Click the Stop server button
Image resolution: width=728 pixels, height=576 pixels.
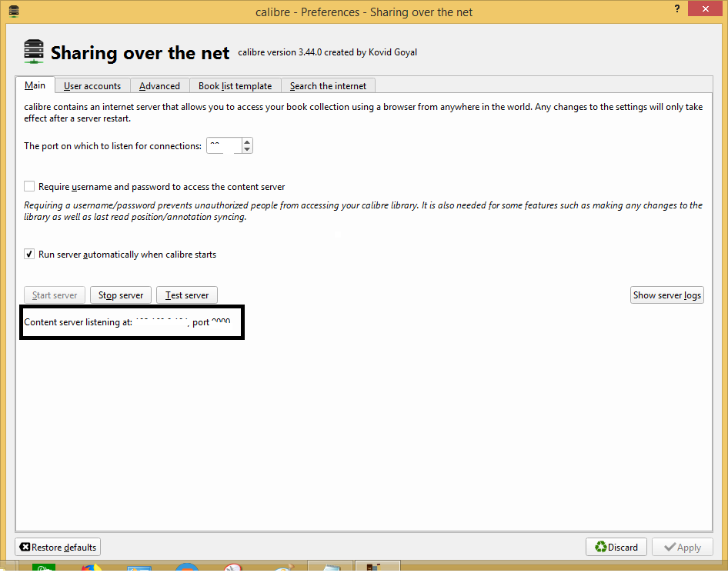tap(121, 295)
